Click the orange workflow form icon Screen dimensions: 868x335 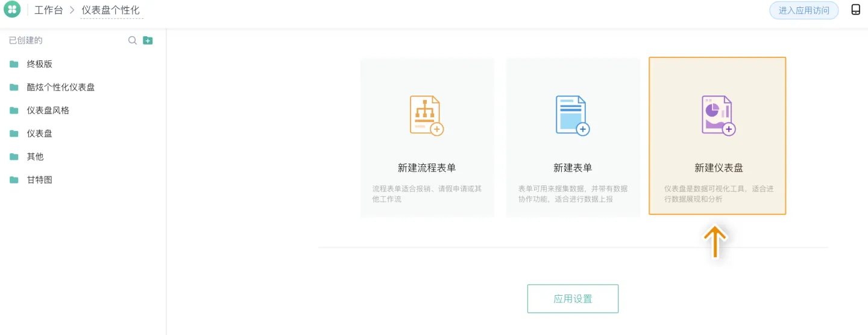tap(427, 115)
